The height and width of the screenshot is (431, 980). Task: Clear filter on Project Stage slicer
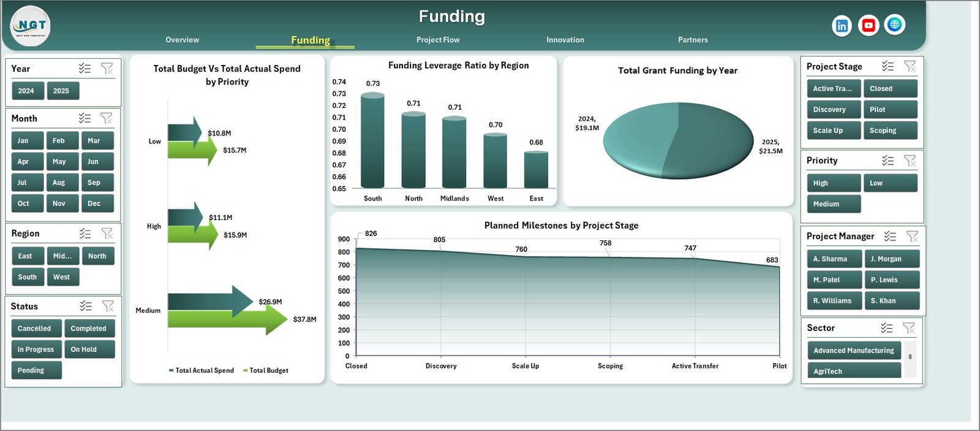tap(910, 66)
